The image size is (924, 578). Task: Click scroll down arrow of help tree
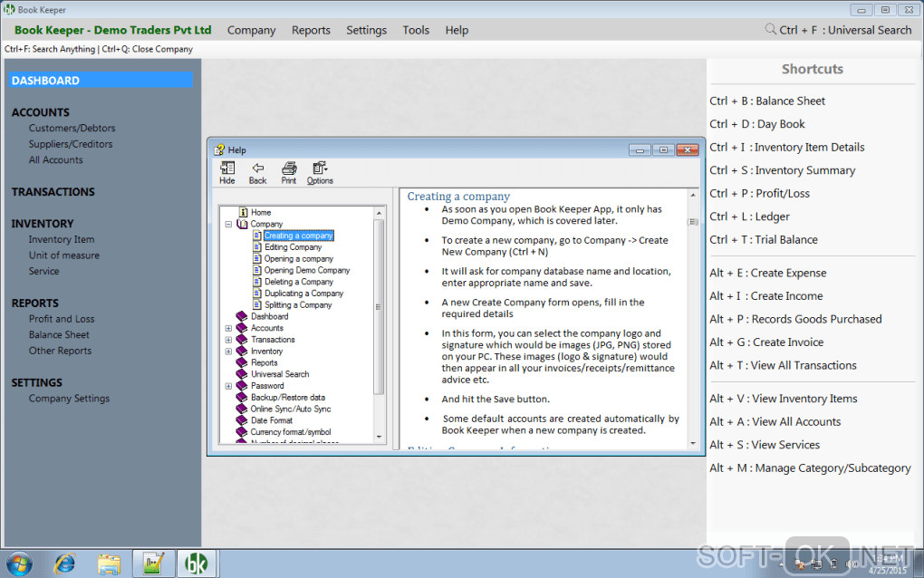coord(379,438)
